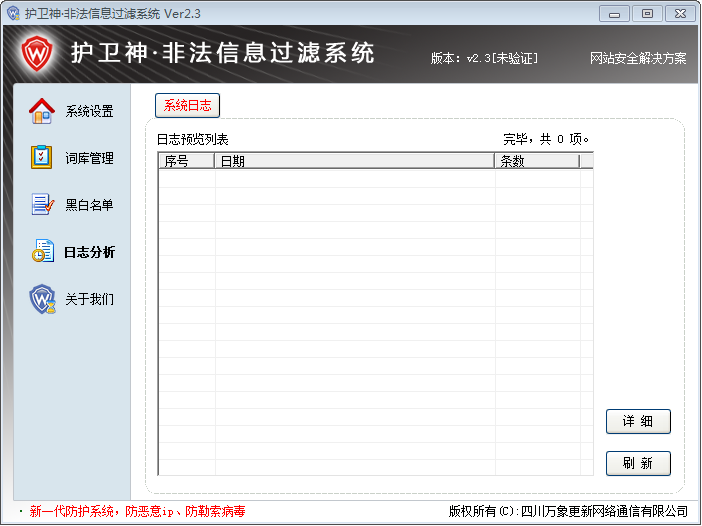The height and width of the screenshot is (526, 702).
Task: Click the 版本: v2.3[未验证] text
Action: [484, 58]
